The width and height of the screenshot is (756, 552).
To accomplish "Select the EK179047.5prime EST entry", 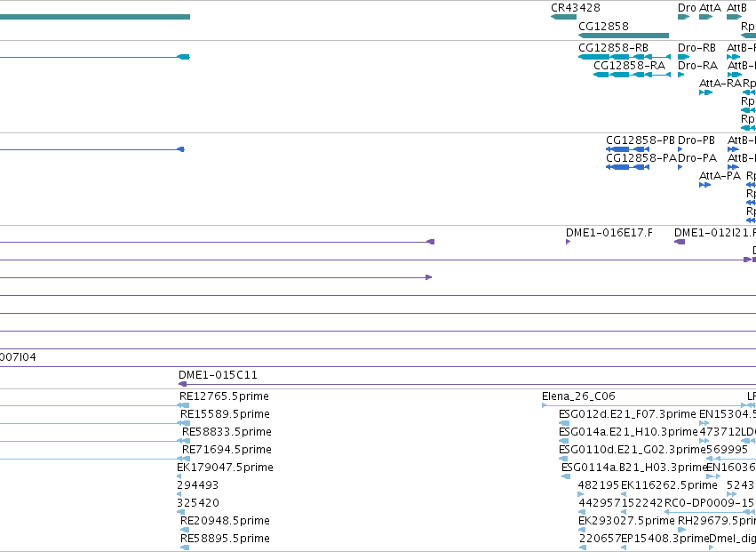I will 225,467.
